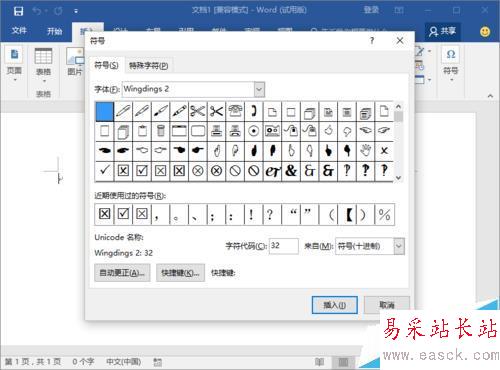
Task: Click the symbol grid scrollbar thumb
Action: coord(398,117)
